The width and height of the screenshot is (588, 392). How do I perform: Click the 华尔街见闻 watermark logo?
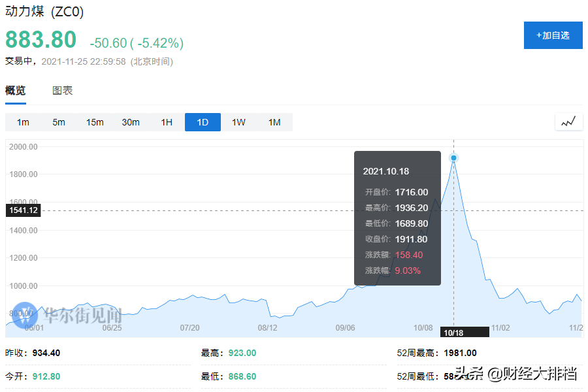pyautogui.click(x=26, y=315)
